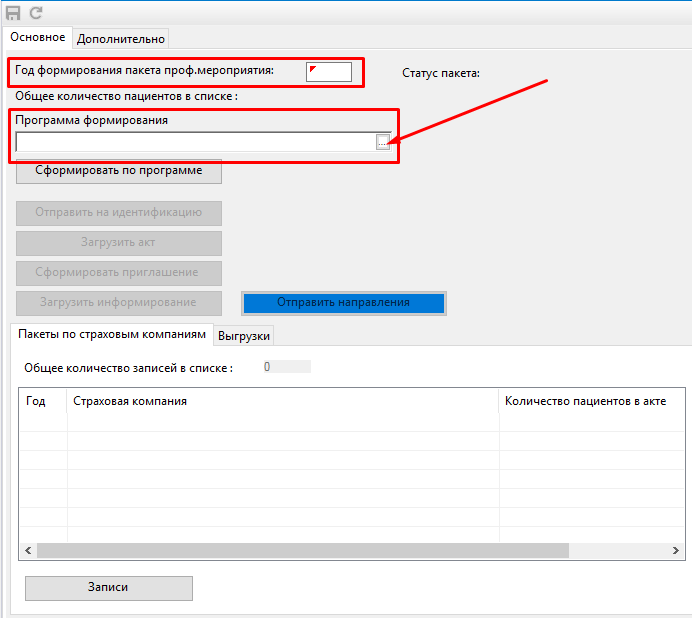Focus the year of package formation field
The image size is (692, 618).
[x=329, y=71]
